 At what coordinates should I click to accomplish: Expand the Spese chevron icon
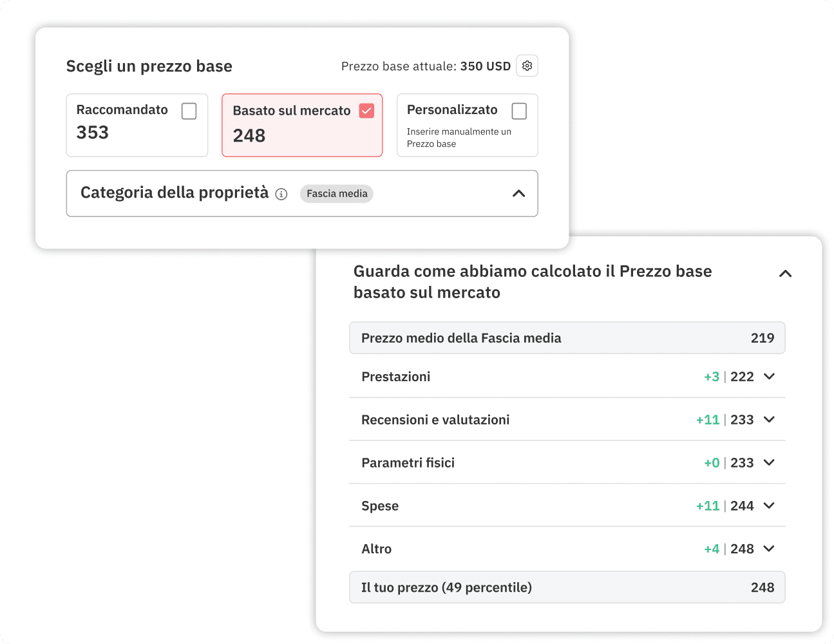point(769,506)
